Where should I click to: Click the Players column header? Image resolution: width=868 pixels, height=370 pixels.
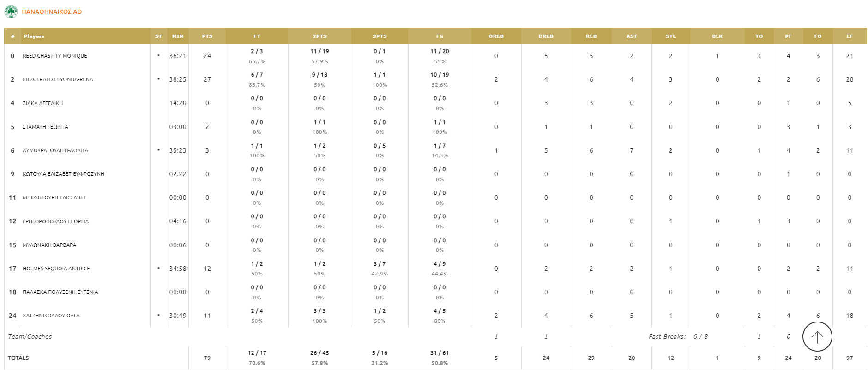click(34, 36)
